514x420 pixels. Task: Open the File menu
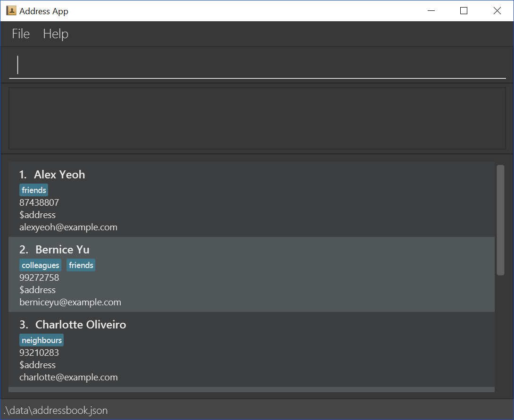[21, 34]
